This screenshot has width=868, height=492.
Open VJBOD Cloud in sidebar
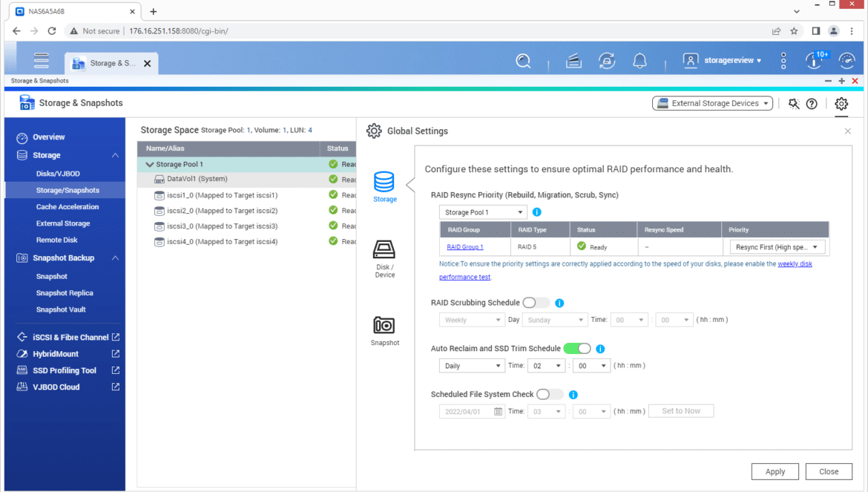tap(56, 387)
